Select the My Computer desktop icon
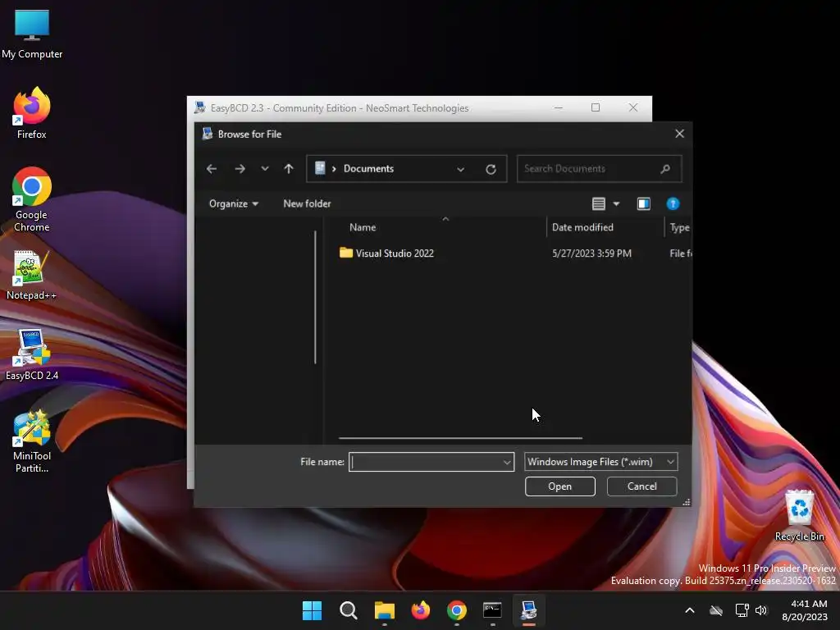840x630 pixels. 32,34
